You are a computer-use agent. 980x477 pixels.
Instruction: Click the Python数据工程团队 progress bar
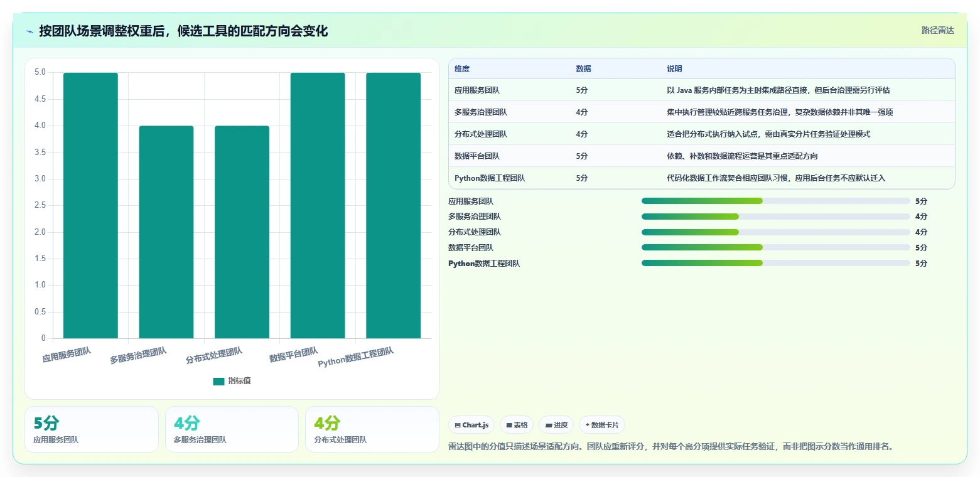[x=776, y=263]
